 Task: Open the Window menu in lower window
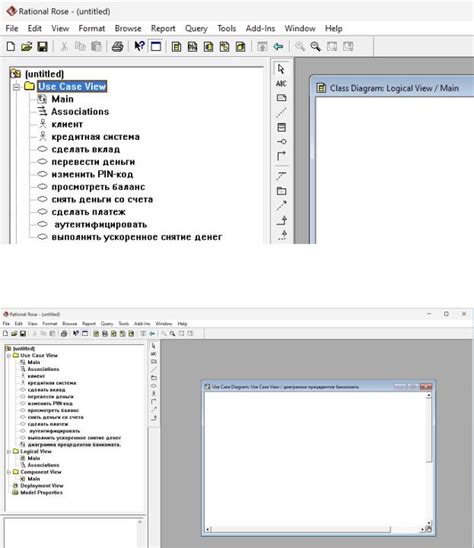(x=164, y=324)
